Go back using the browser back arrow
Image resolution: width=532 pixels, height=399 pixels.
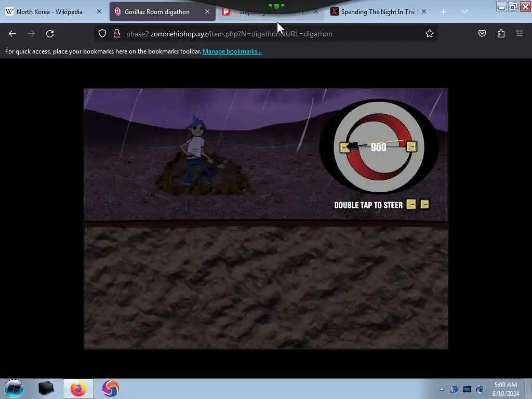[12, 34]
